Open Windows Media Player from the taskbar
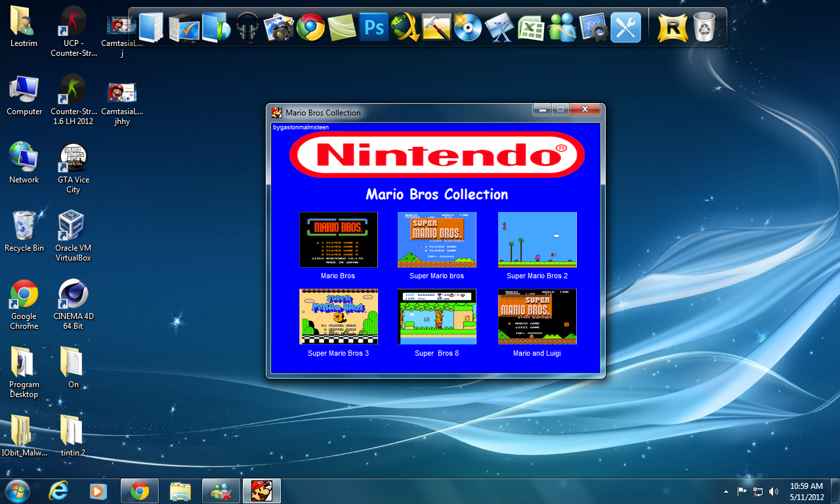The height and width of the screenshot is (504, 840). tap(98, 490)
